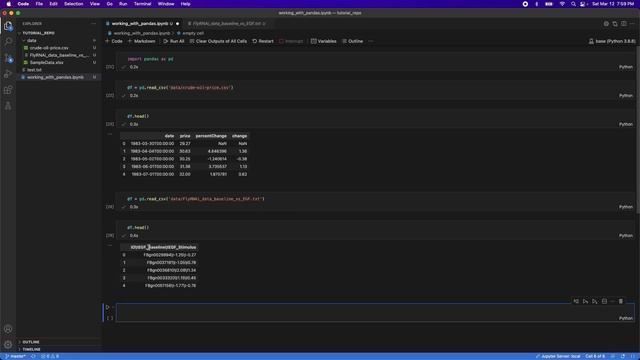Viewport: 640px width, 360px height.
Task: Run the empty cell with play icon
Action: [x=107, y=307]
